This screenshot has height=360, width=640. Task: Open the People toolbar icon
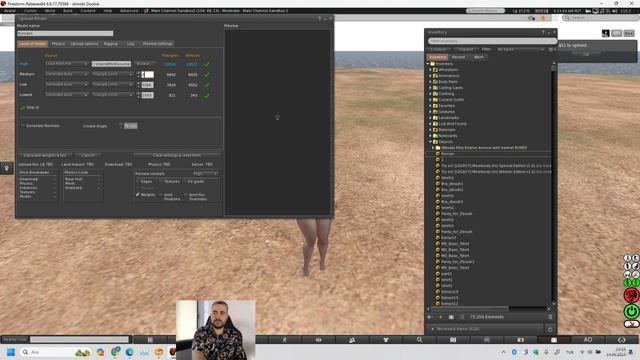tap(352, 340)
